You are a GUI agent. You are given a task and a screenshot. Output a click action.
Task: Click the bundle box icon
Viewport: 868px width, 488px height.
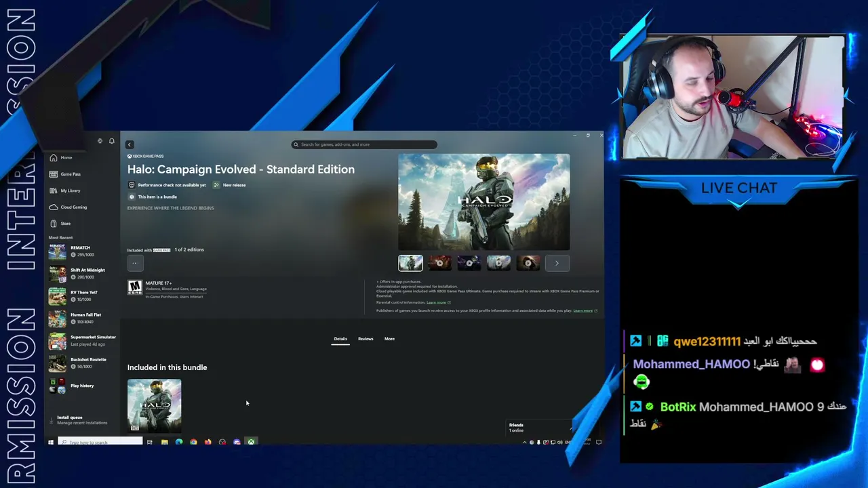tap(132, 197)
